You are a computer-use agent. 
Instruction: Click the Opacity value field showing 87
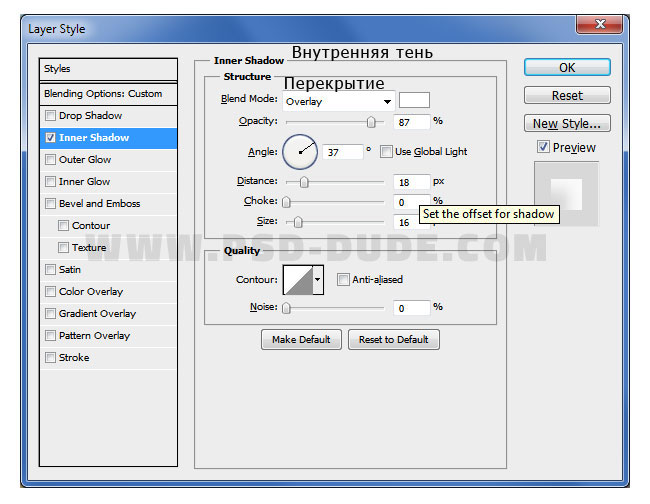[411, 122]
